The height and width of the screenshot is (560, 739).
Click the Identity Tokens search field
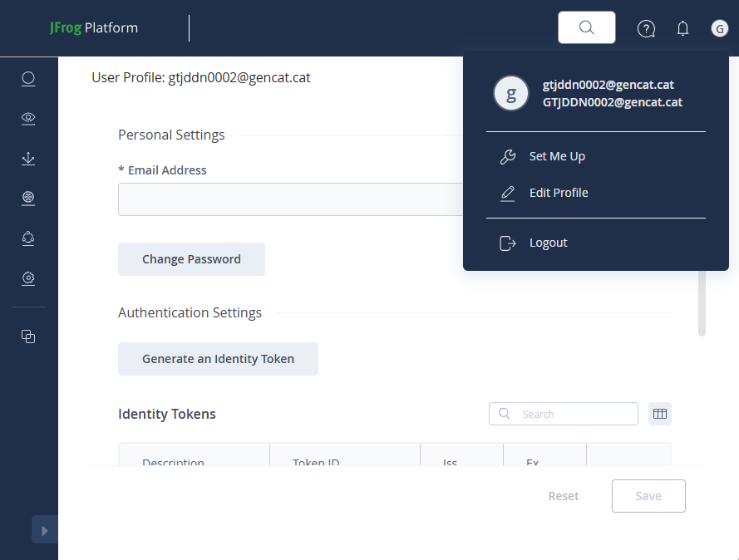pyautogui.click(x=574, y=414)
